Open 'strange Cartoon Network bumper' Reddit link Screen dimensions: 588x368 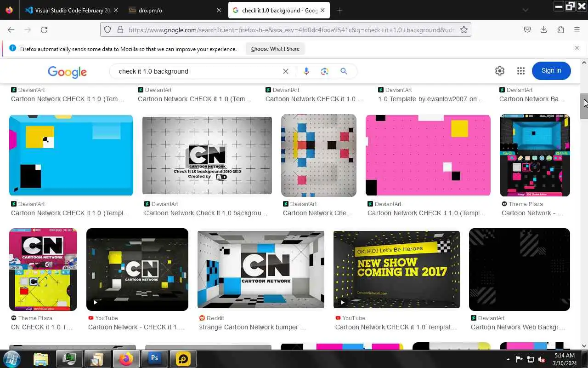coord(252,327)
